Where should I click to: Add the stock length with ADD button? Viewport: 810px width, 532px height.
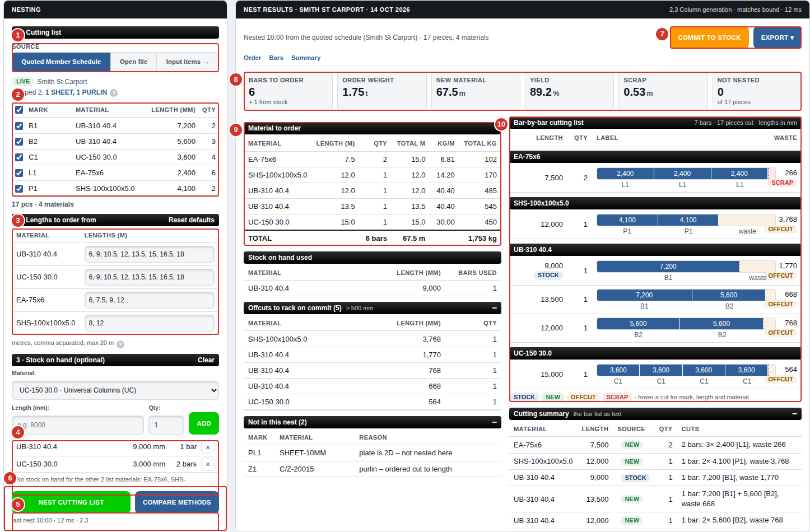click(x=204, y=423)
